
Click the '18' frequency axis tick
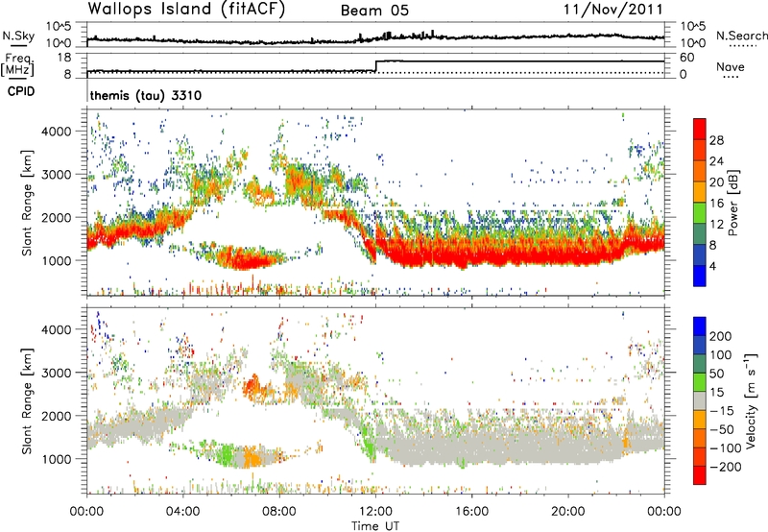(x=64, y=58)
